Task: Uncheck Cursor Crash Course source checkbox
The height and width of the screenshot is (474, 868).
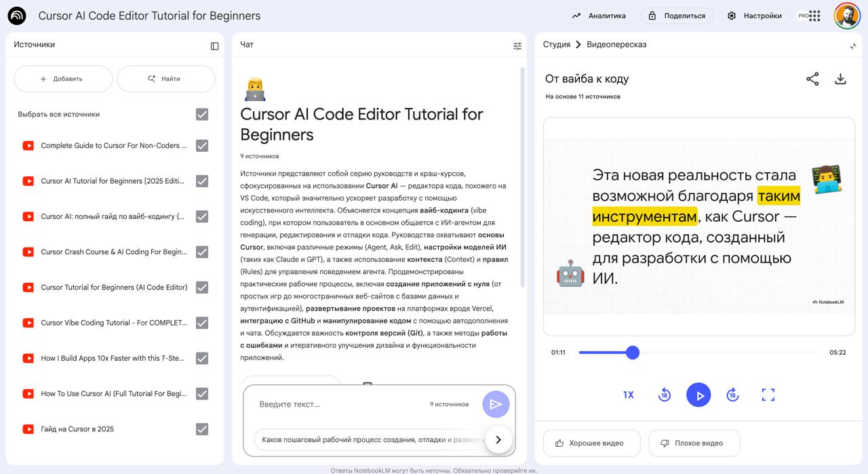Action: click(x=202, y=252)
